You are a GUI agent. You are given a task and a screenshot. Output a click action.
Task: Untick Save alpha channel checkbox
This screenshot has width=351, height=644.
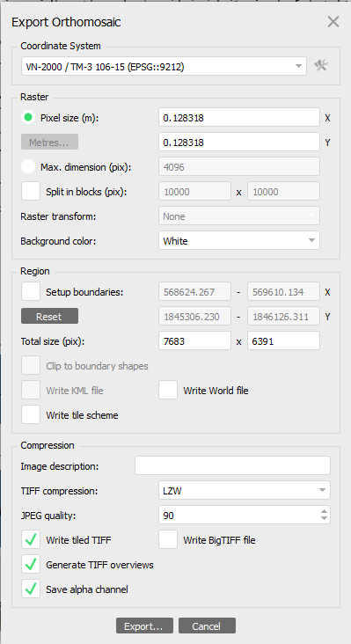click(x=31, y=589)
